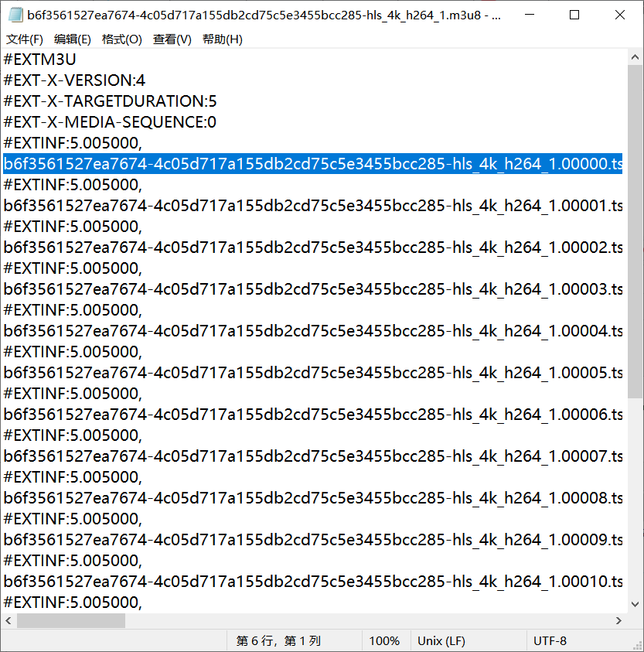Click the segment line ending 1.00002.ts
Viewport: 644px width, 652px height.
pos(312,247)
